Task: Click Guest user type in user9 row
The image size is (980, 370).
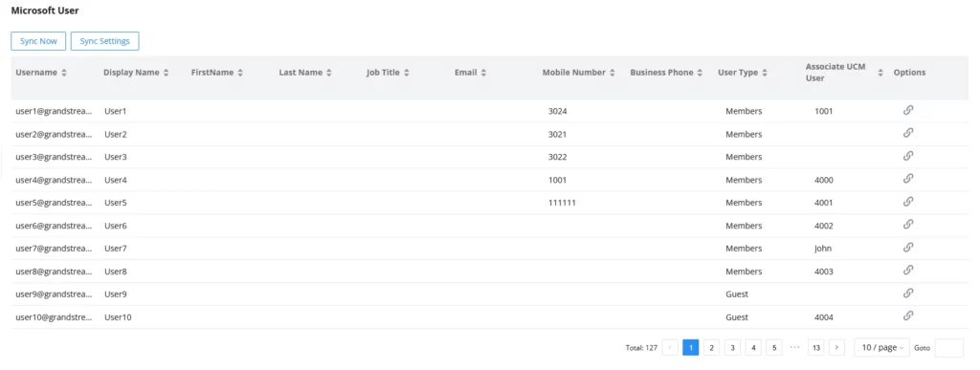Action: pyautogui.click(x=737, y=294)
